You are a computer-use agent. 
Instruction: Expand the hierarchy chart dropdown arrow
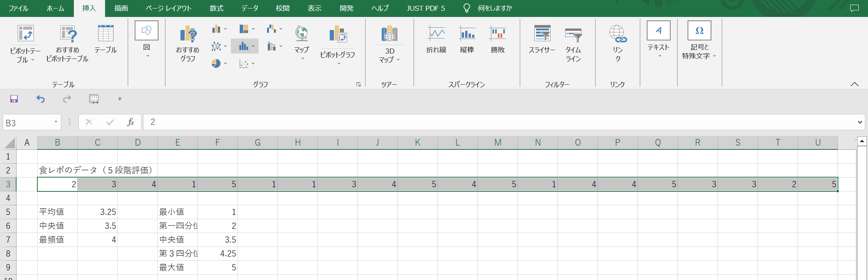click(x=253, y=29)
